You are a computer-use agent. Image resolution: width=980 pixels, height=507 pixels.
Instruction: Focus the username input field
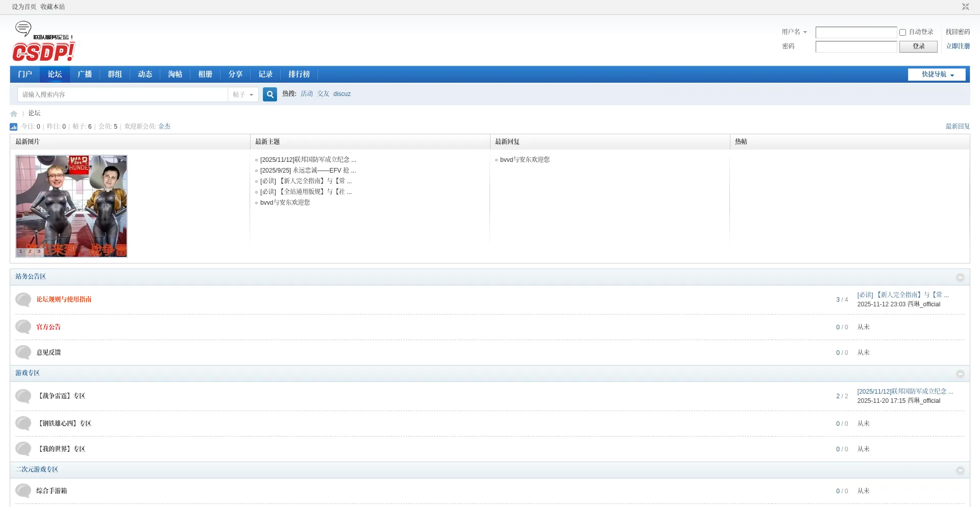[856, 33]
